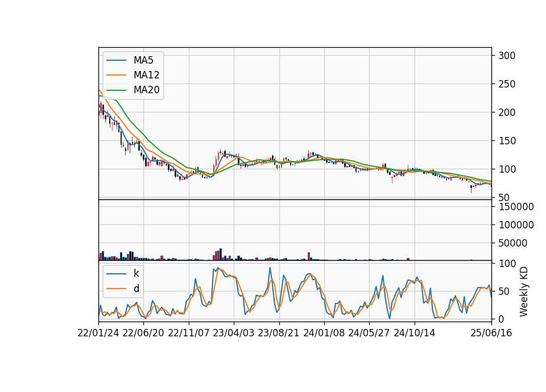Click the green MA20 legend line

[x=116, y=90]
